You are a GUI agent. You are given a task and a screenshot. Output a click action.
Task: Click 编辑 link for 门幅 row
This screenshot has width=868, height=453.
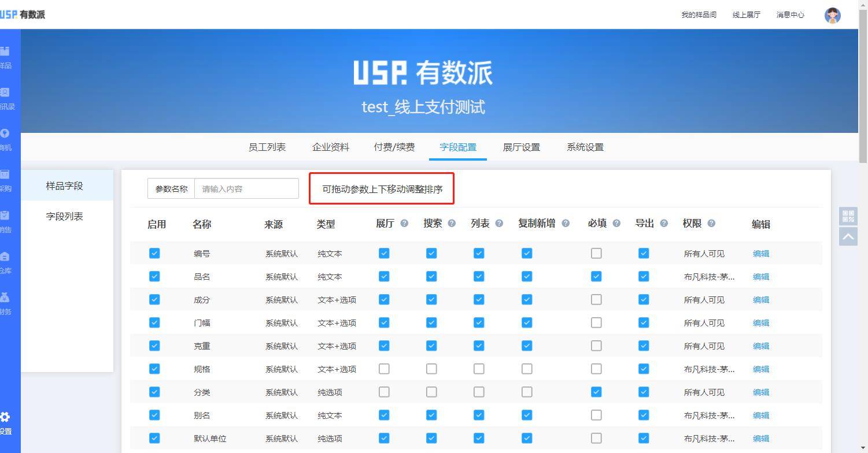[761, 322]
